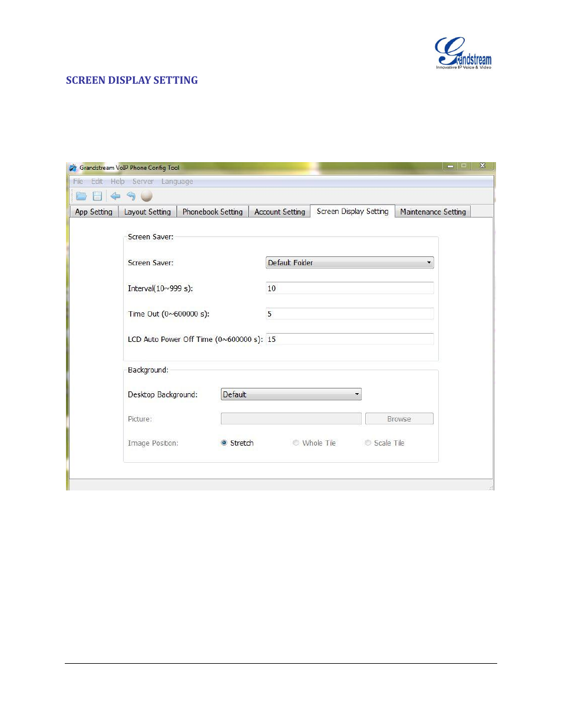The width and height of the screenshot is (562, 728).
Task: Click the save disk toolbar icon
Action: point(98,196)
